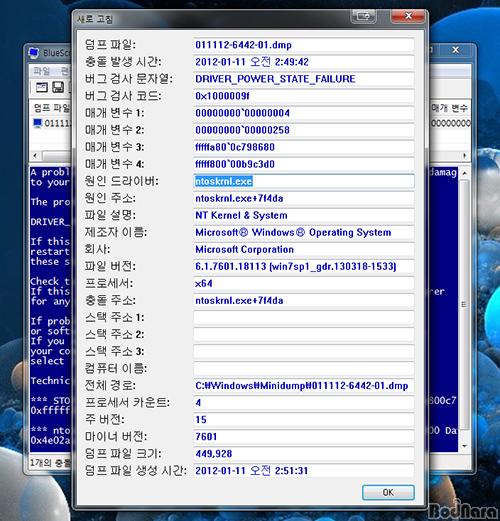Click the BlueScreenView app icon in title bar
The width and height of the screenshot is (500, 521).
(34, 53)
